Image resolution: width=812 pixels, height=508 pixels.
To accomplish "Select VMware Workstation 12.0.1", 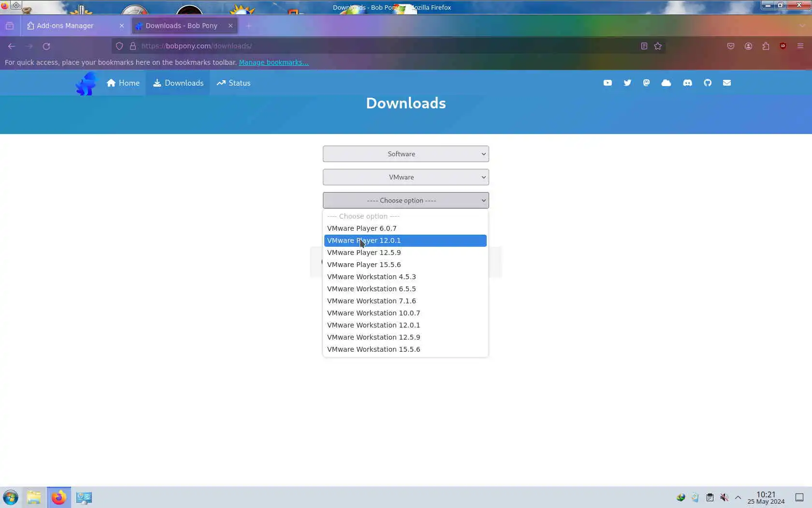I will tap(406, 325).
